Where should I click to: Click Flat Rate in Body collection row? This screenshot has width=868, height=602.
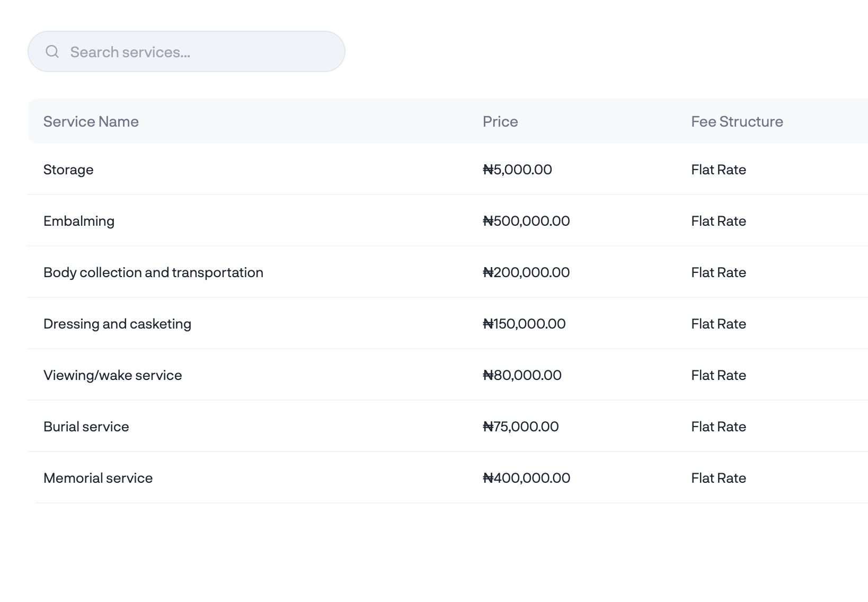pos(719,272)
